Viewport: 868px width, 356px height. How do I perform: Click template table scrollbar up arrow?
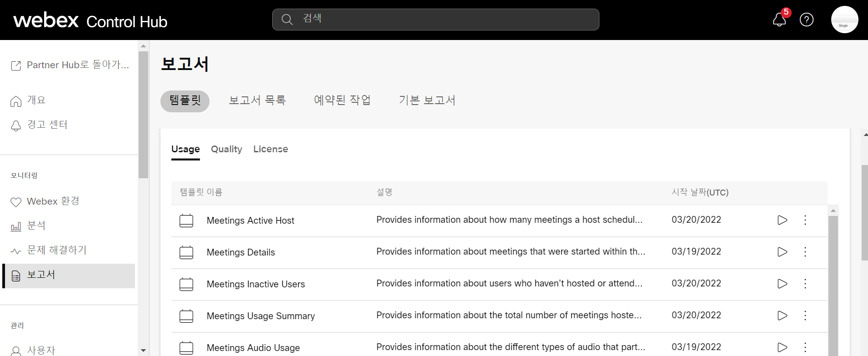(833, 211)
